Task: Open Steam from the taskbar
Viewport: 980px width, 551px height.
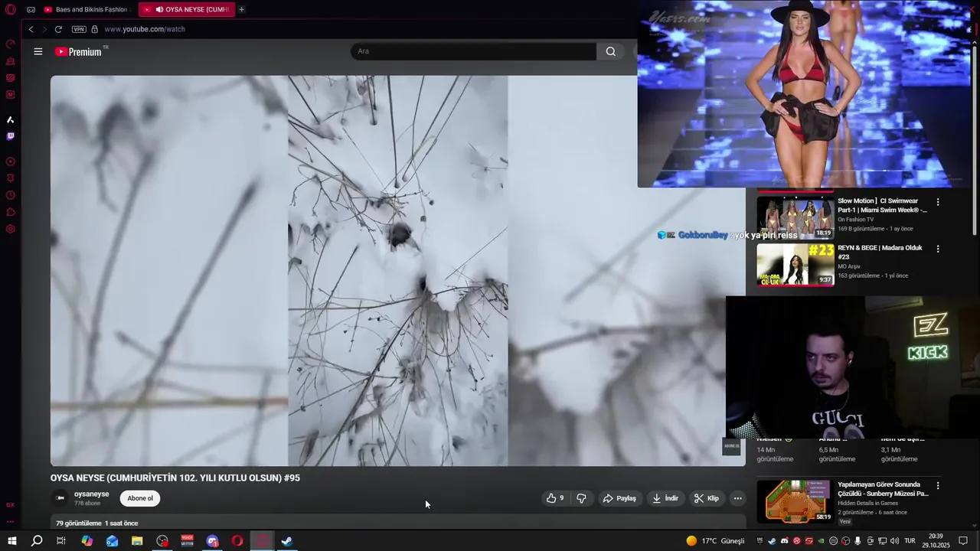Action: 286,541
